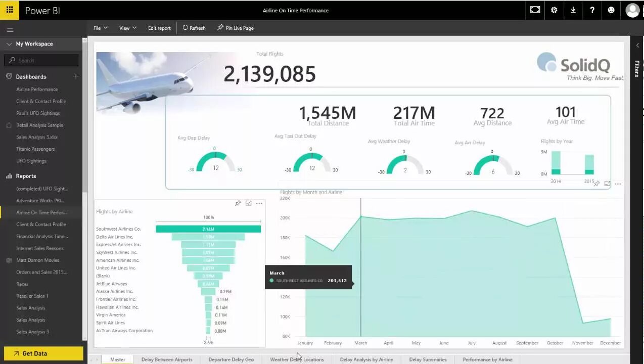Click the Get Data button

coord(43,353)
